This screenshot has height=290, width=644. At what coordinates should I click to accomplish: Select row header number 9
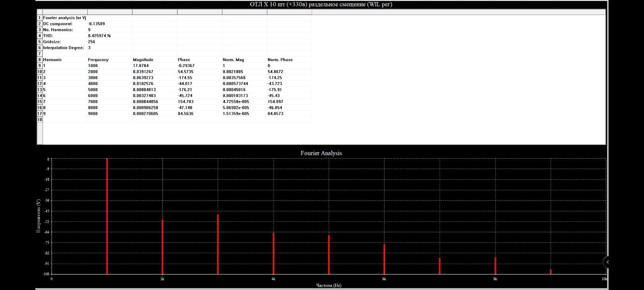tap(39, 66)
